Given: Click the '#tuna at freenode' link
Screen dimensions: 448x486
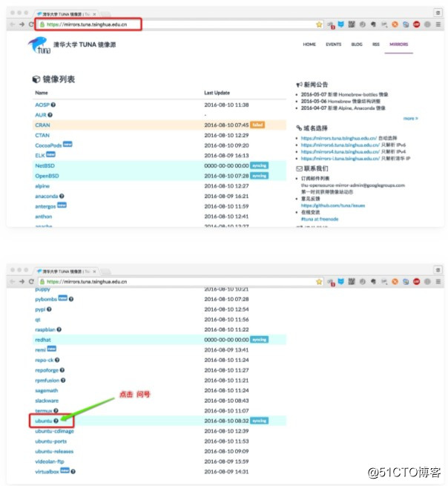Looking at the screenshot, I should click(x=320, y=219).
